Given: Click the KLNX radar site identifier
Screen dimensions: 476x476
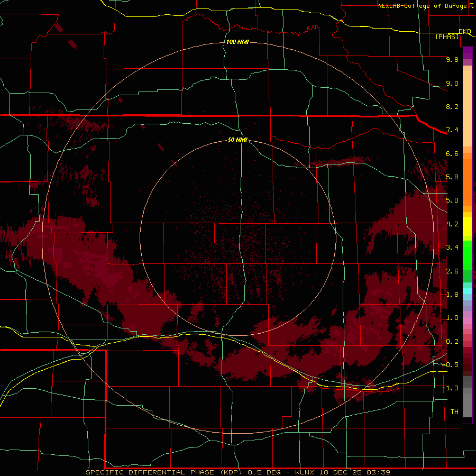Looking at the screenshot, I should coord(305,472).
